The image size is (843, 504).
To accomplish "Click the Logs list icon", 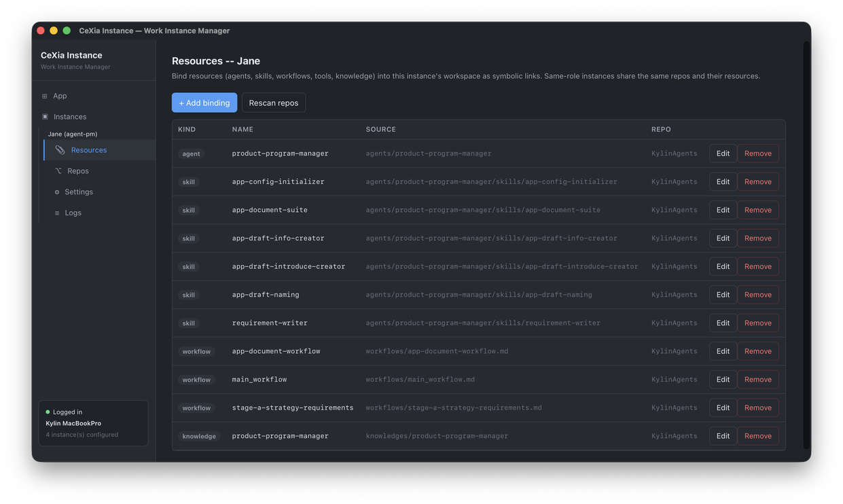I will pos(57,213).
